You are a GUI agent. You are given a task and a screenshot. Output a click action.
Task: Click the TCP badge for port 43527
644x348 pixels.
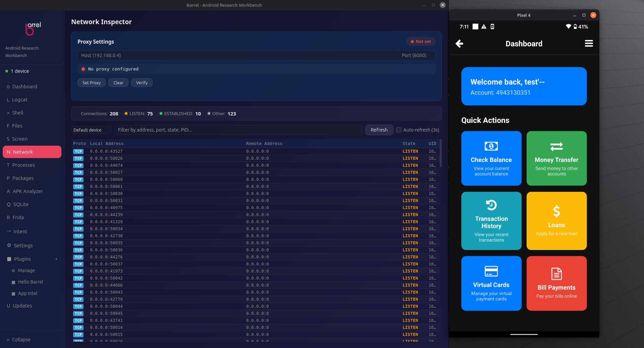pyautogui.click(x=78, y=151)
